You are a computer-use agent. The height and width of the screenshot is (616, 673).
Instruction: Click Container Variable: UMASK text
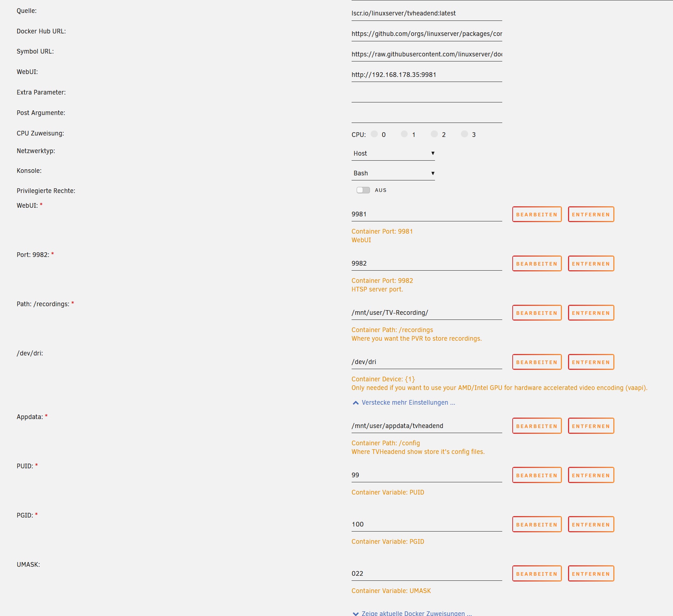[x=391, y=591]
